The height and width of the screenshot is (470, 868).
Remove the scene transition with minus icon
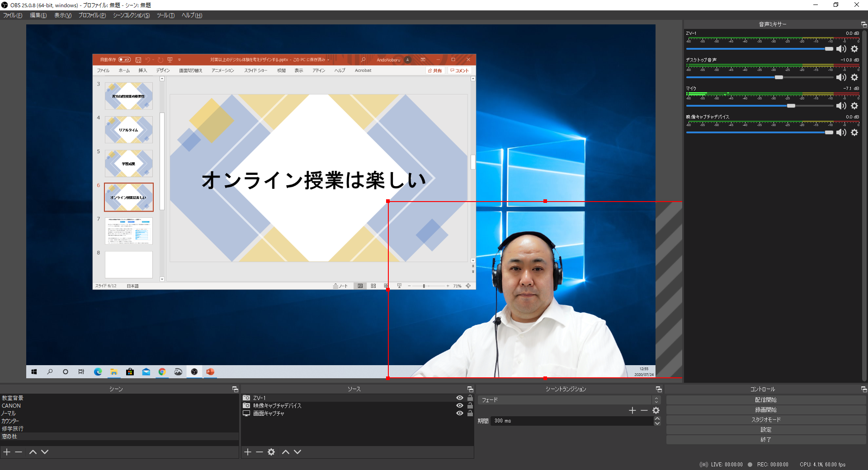click(x=644, y=410)
